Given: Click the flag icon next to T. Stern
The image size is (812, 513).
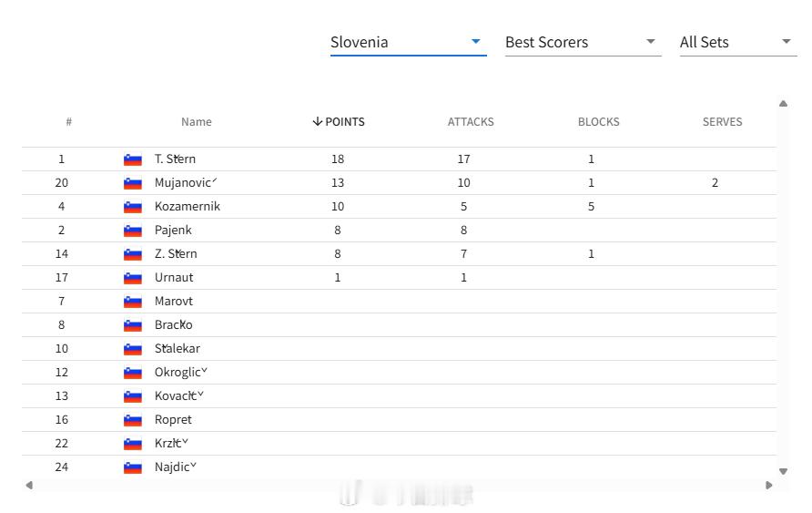Looking at the screenshot, I should click(133, 159).
